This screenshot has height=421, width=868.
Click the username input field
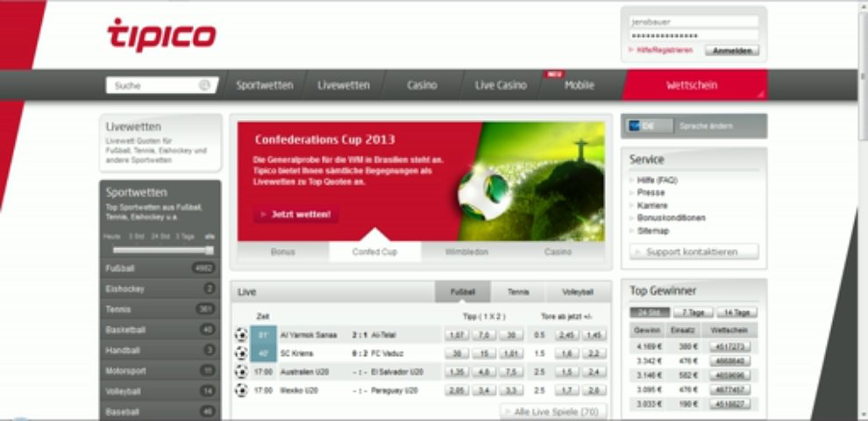pos(694,21)
